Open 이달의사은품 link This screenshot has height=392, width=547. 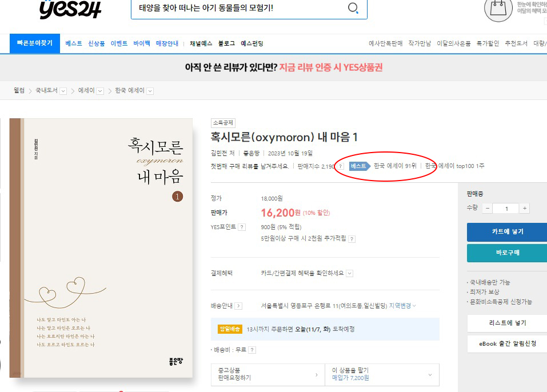click(x=453, y=43)
